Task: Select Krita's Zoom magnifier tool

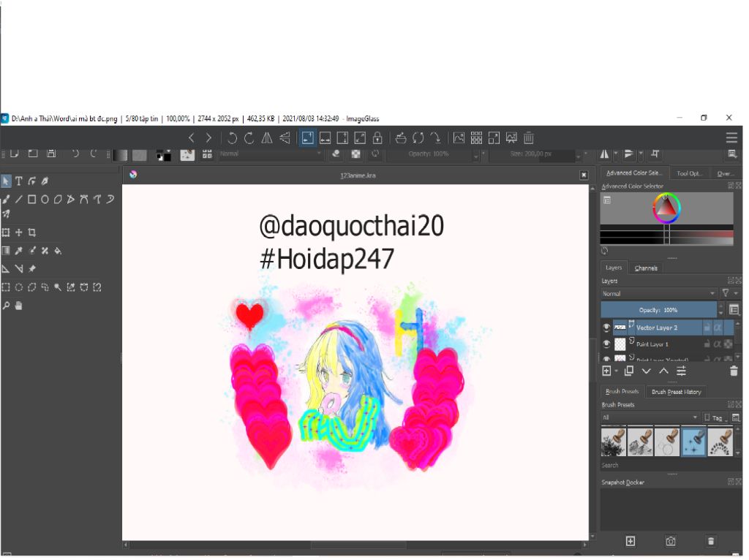Action: coord(6,306)
